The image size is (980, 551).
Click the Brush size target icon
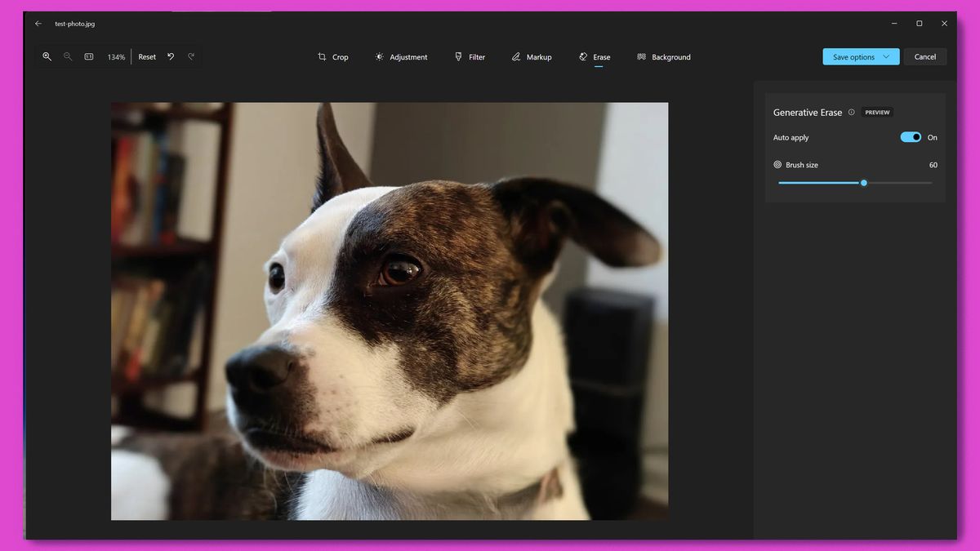(777, 164)
